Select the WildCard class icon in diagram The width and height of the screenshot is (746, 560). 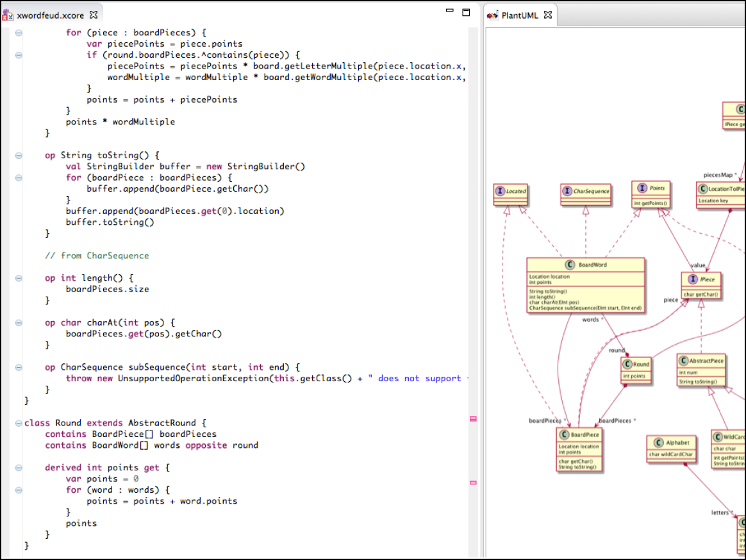click(x=718, y=437)
